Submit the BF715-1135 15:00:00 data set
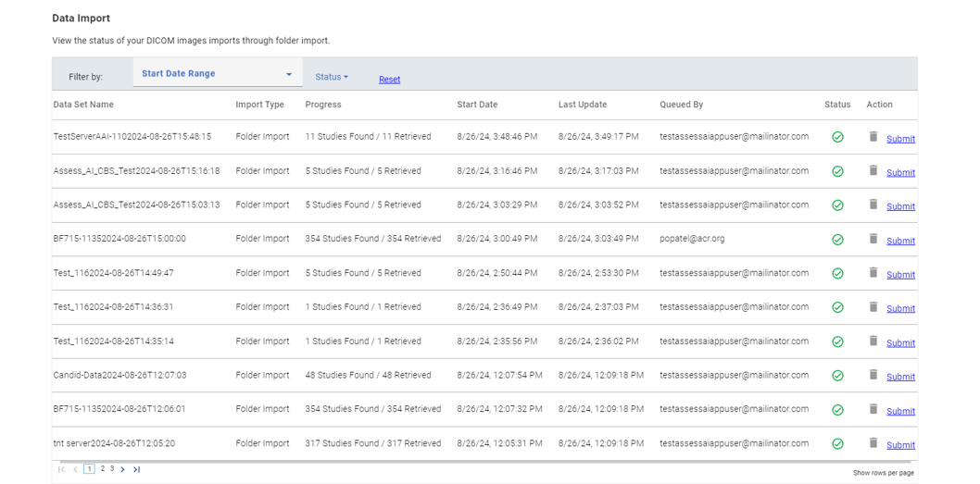 coord(900,241)
